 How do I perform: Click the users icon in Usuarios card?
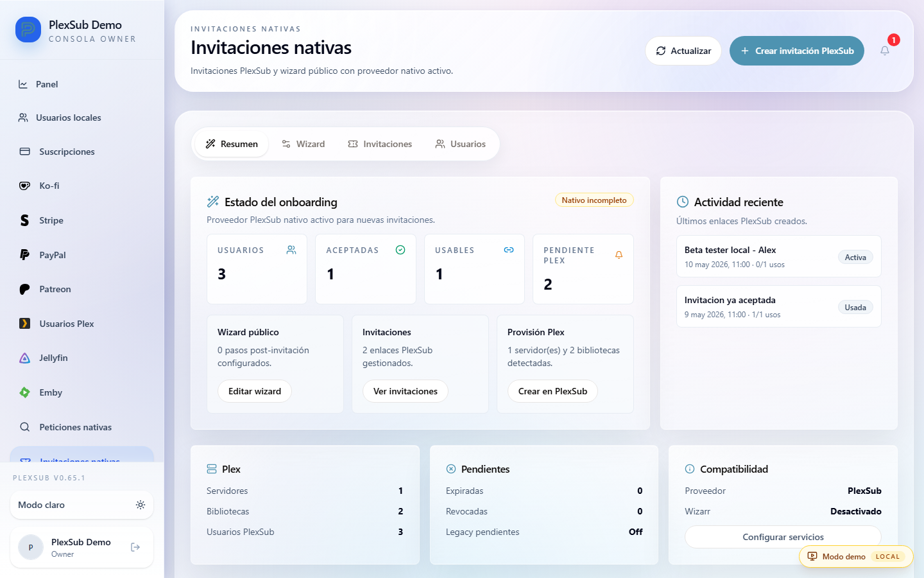click(291, 250)
